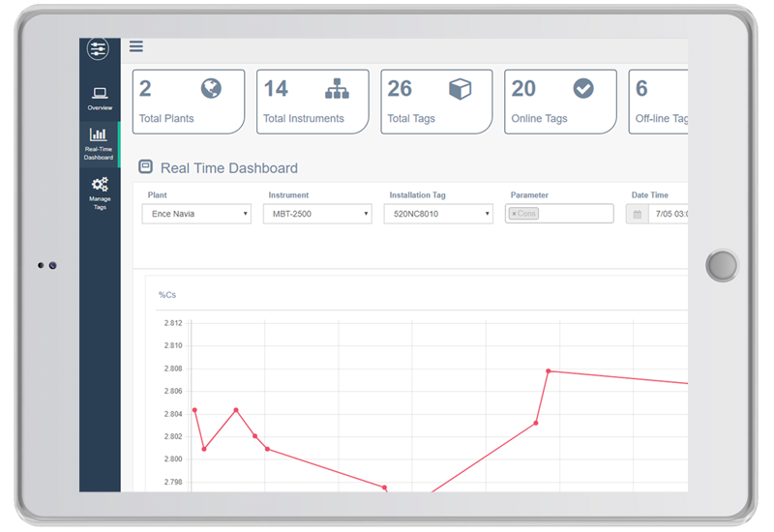Viewport: 774px width, 532px height.
Task: Click the globe icon on Total Plants card
Action: (x=211, y=89)
